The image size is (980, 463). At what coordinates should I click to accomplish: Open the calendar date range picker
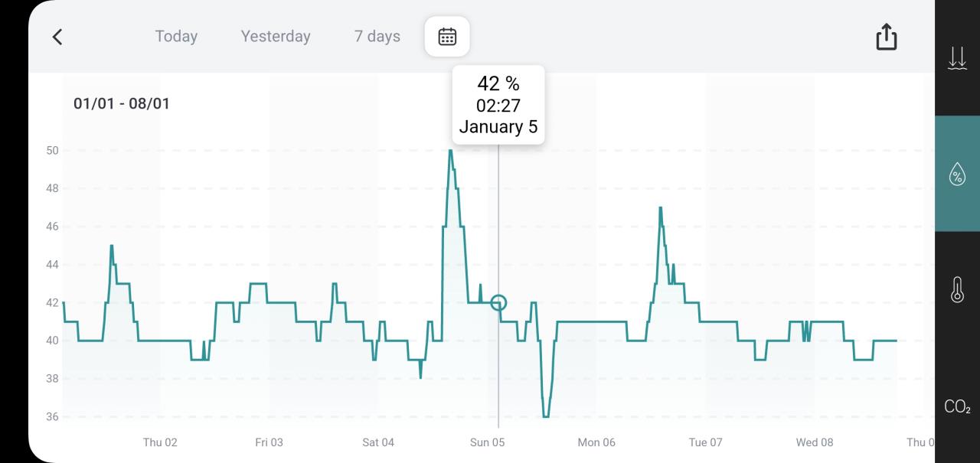[x=447, y=37]
